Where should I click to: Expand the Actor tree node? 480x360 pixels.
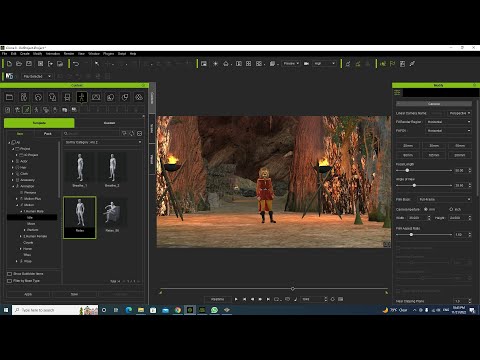(13, 161)
